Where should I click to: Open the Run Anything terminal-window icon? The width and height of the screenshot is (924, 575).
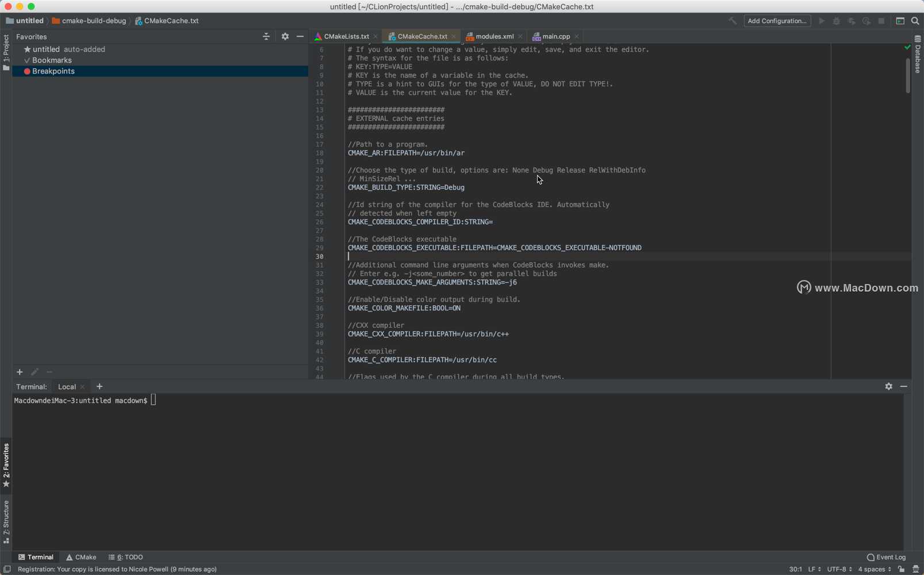point(900,21)
